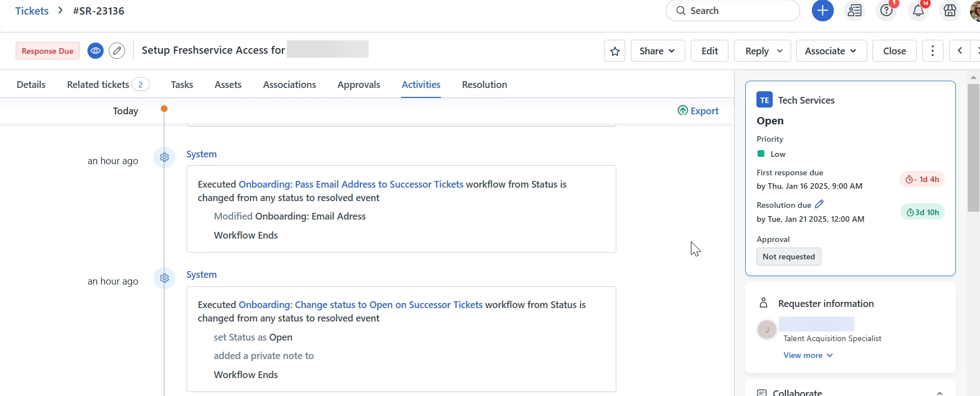980x396 pixels.
Task: Click the ticket number #SR-23136
Action: [x=99, y=11]
